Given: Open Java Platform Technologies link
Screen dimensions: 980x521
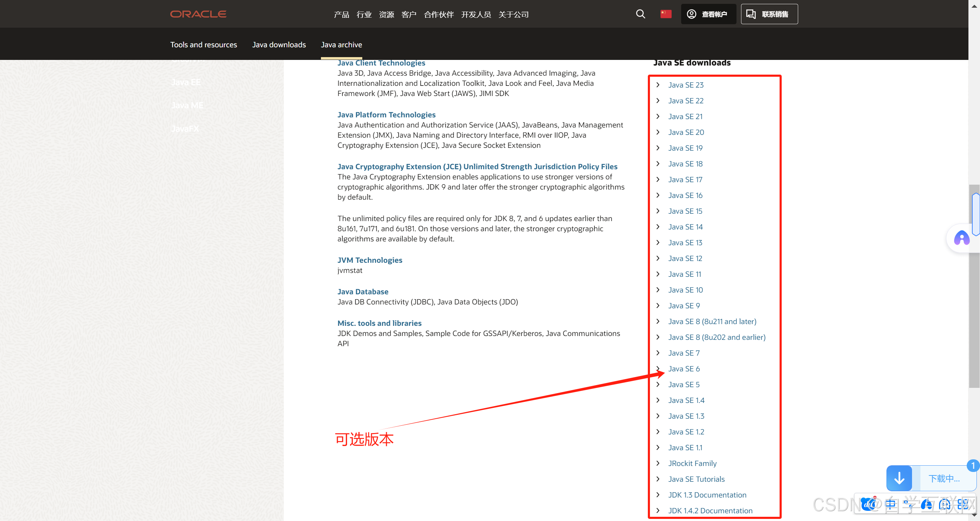Looking at the screenshot, I should (x=386, y=115).
